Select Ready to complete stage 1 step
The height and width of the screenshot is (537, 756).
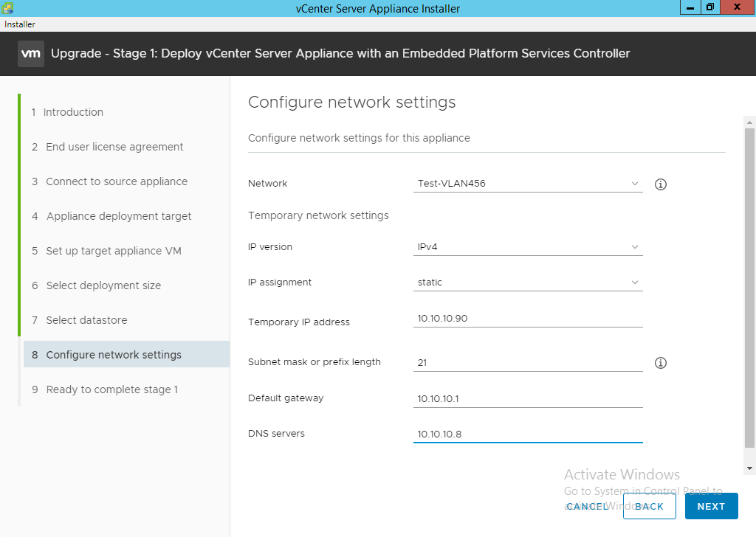105,389
